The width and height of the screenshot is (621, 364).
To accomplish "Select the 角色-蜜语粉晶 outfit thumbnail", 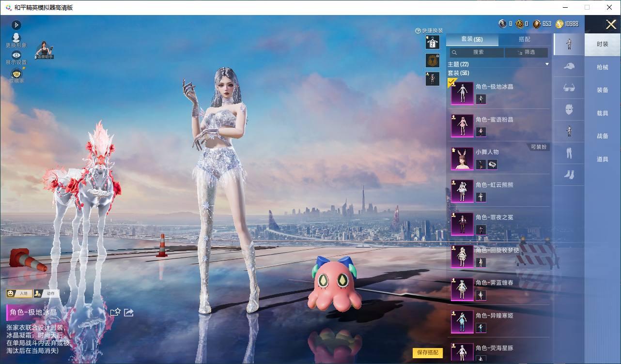I will click(x=462, y=126).
